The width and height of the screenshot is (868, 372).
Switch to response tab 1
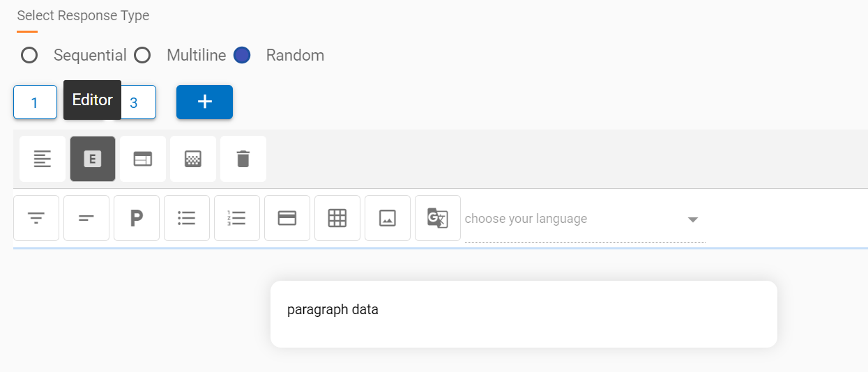[35, 102]
